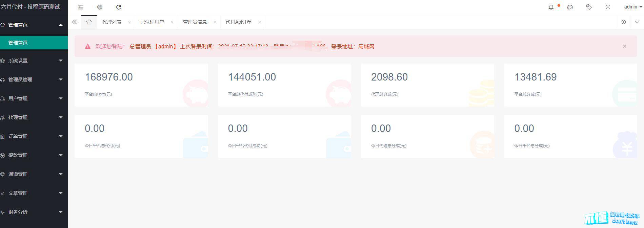Open the 平台总代付成功 144051.00 card
Screen dimensions: 644x228
coord(284,85)
